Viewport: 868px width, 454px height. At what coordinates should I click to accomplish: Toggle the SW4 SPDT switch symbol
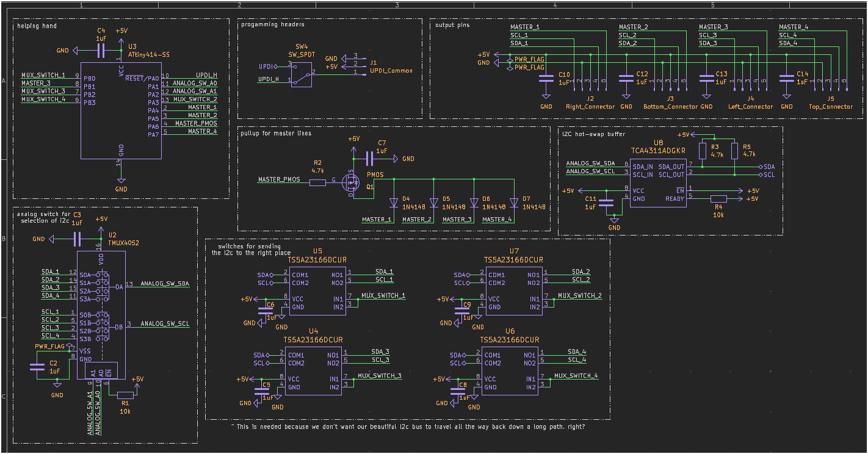(301, 76)
